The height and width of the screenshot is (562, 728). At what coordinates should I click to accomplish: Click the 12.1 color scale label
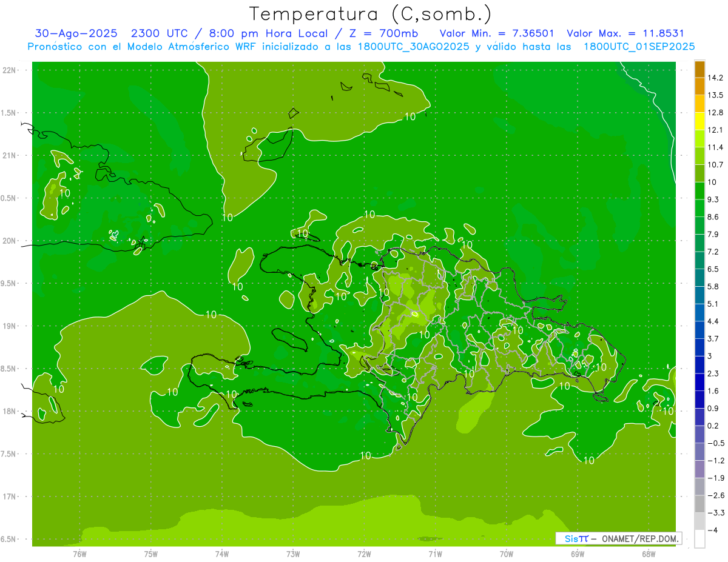pos(715,130)
